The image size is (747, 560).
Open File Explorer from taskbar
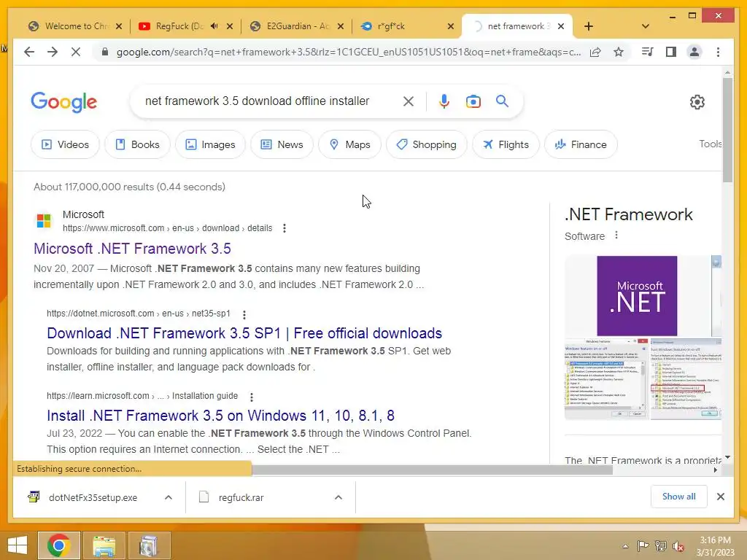(104, 545)
